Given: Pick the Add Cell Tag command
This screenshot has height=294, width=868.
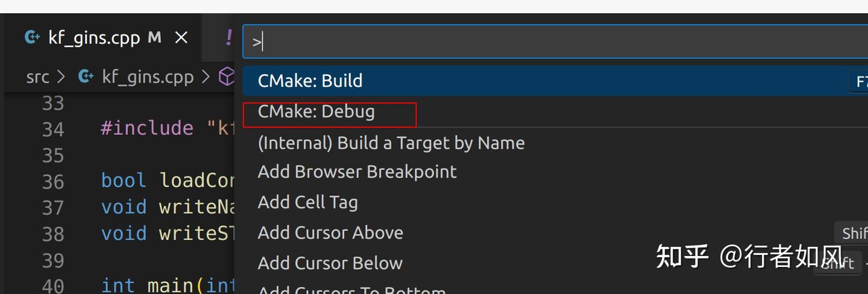Looking at the screenshot, I should [307, 202].
